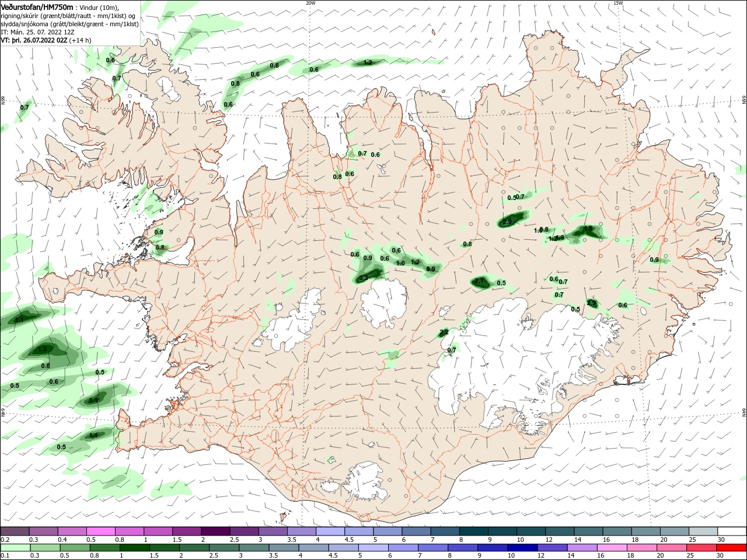This screenshot has width=747, height=560.
Task: Pick the white swatch ending the snow scale
Action: (732, 531)
